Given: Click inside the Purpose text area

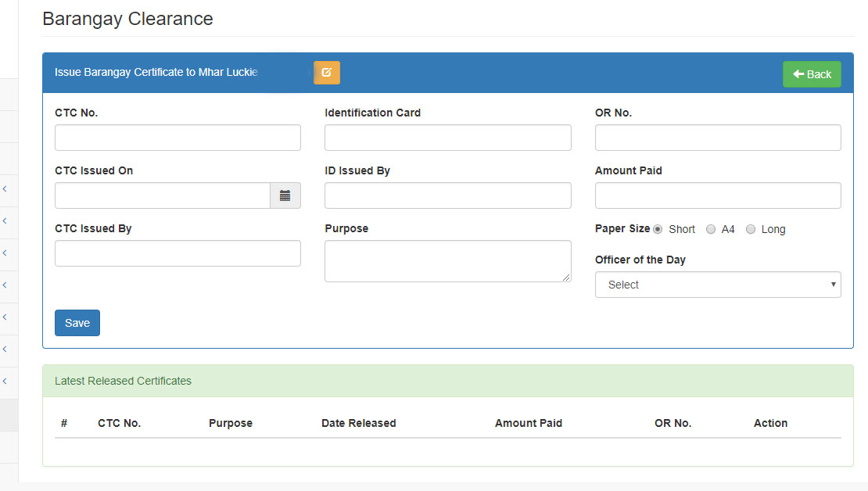Looking at the screenshot, I should (447, 260).
